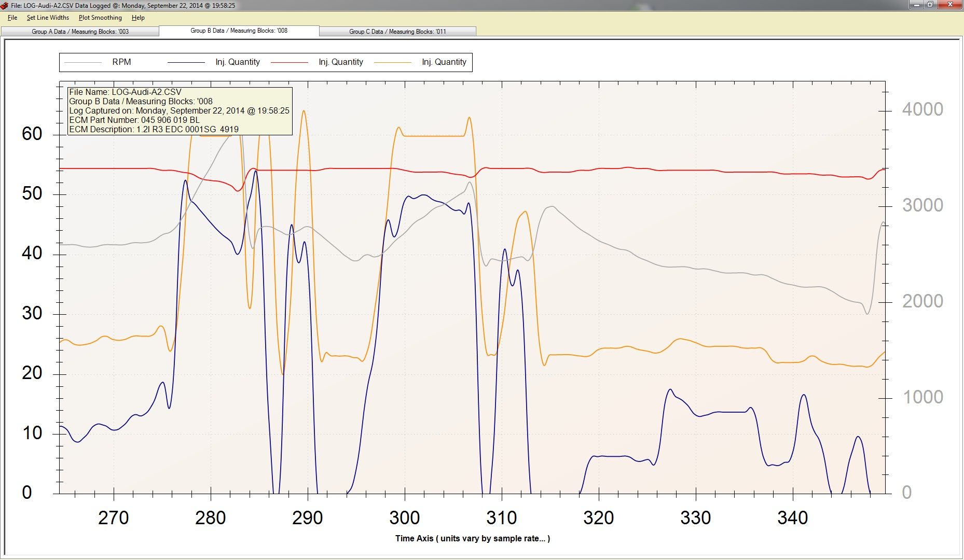
Task: Open the Set Line Widths menu
Action: pos(48,18)
